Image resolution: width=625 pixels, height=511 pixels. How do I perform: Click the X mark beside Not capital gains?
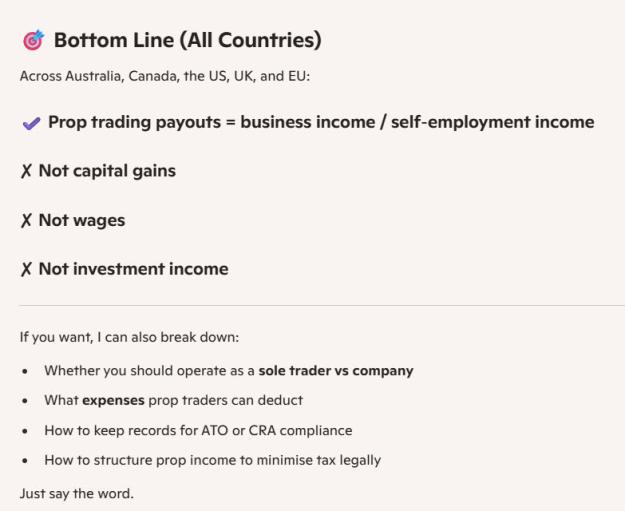[26, 171]
